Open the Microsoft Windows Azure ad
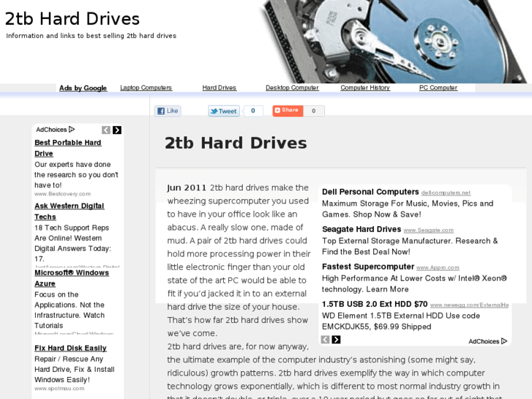This screenshot has width=532, height=399. [x=72, y=278]
